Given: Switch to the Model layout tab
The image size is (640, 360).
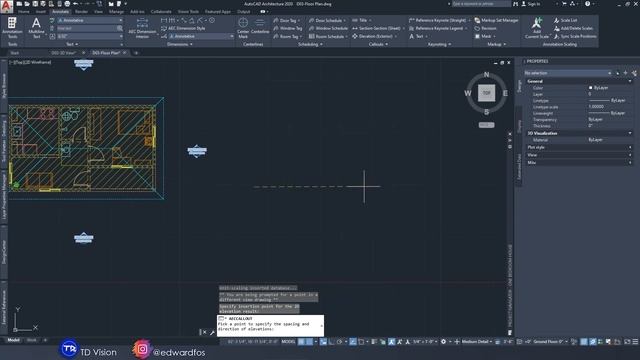Looking at the screenshot, I should (x=13, y=340).
